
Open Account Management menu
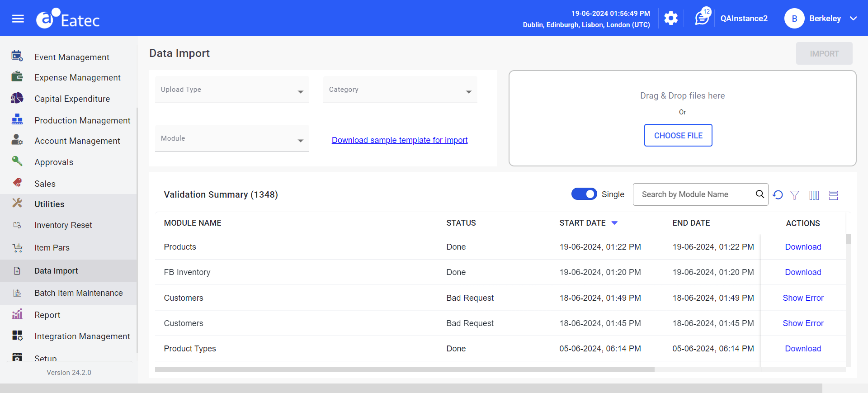(x=77, y=141)
